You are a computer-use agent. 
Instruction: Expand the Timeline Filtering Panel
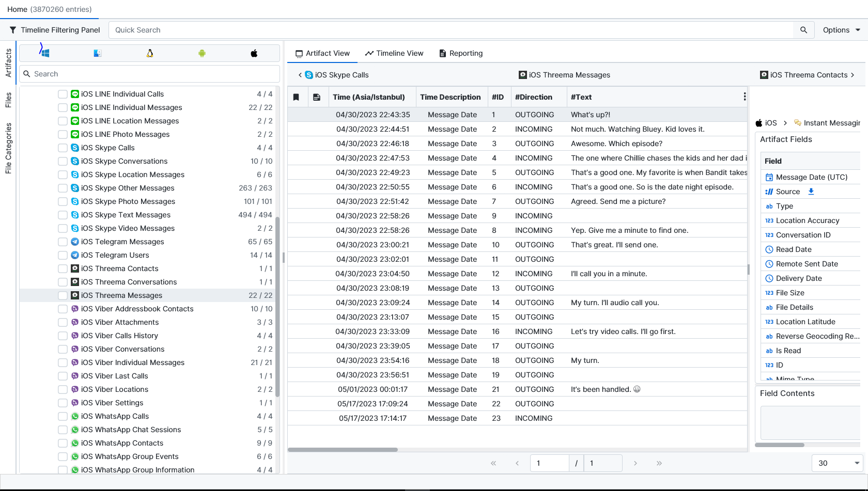click(55, 30)
